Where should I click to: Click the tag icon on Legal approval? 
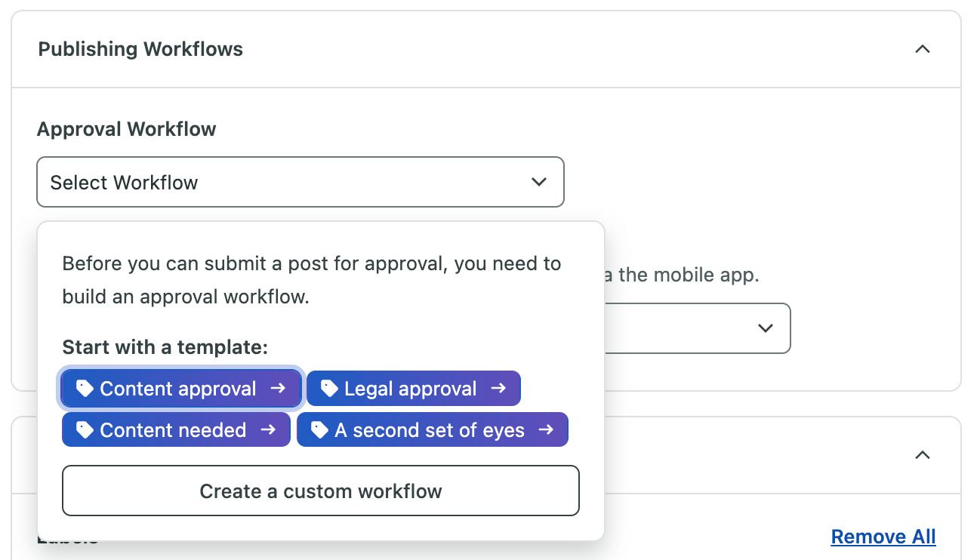pyautogui.click(x=328, y=388)
